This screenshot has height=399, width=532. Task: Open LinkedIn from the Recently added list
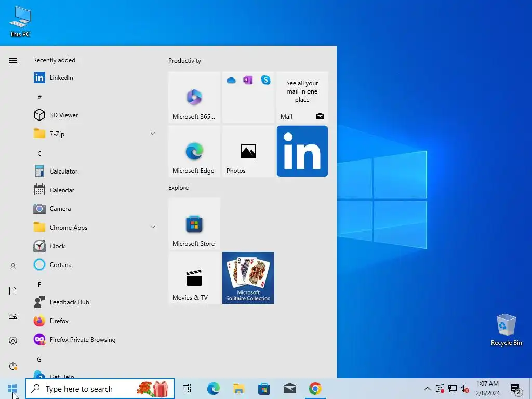click(94, 78)
